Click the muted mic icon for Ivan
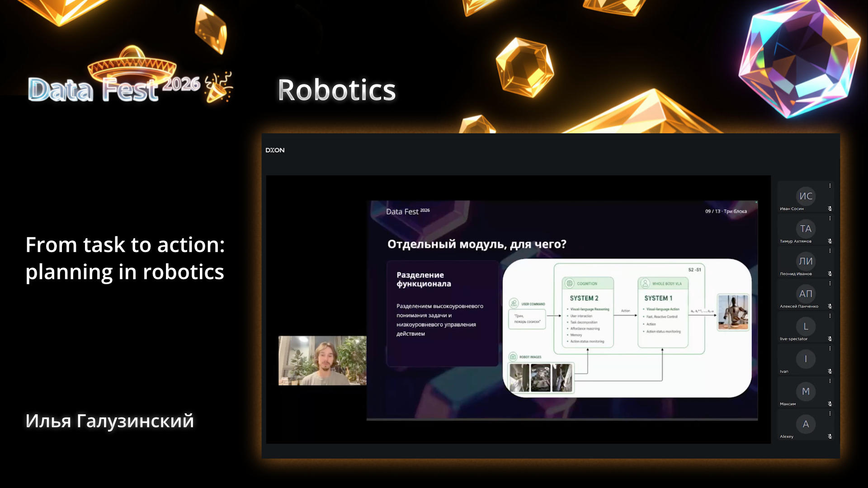Screen dimensions: 868x488 [830, 371]
